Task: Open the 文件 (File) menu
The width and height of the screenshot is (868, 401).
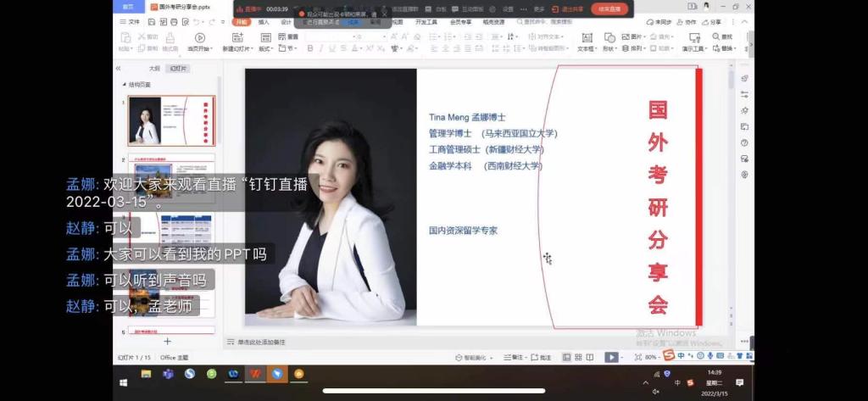Action: pos(131,22)
